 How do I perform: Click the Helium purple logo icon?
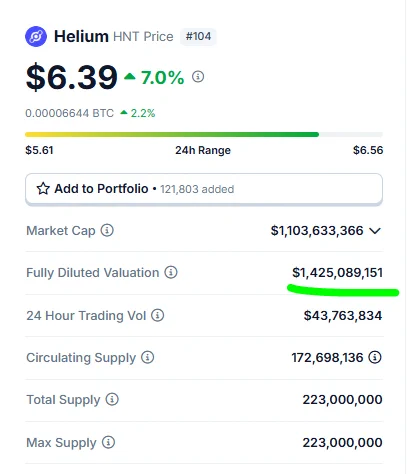click(36, 36)
